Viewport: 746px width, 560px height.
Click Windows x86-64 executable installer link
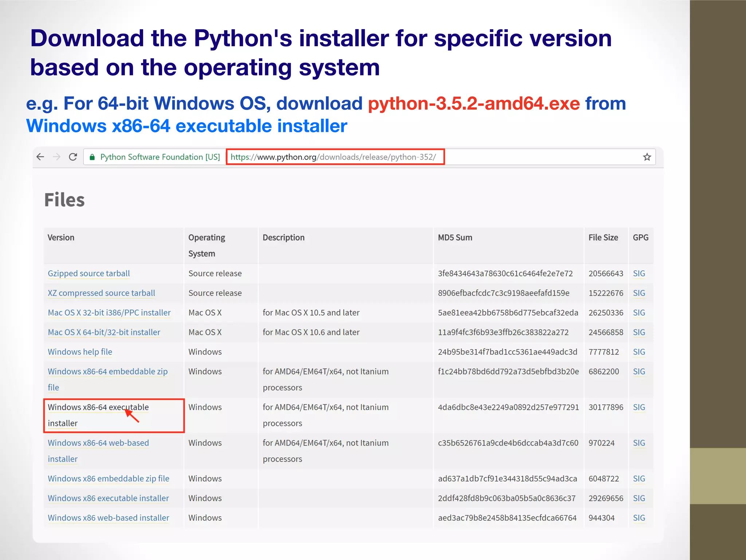coord(98,407)
